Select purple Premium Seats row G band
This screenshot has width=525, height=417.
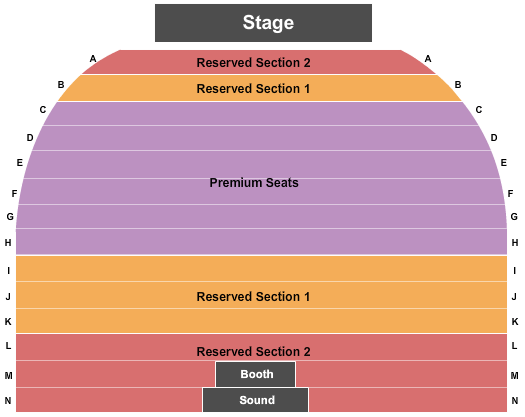261,217
